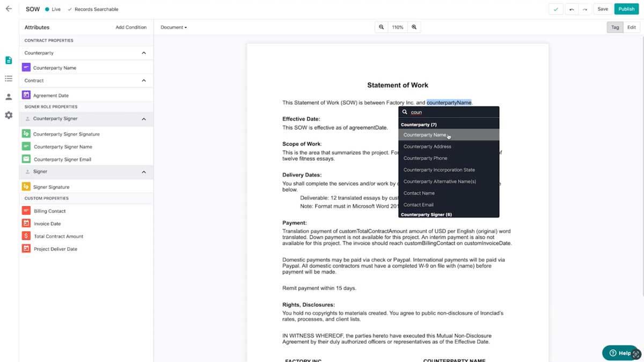Select the Total Contract Amount dollar icon
The width and height of the screenshot is (644, 362).
pyautogui.click(x=26, y=236)
